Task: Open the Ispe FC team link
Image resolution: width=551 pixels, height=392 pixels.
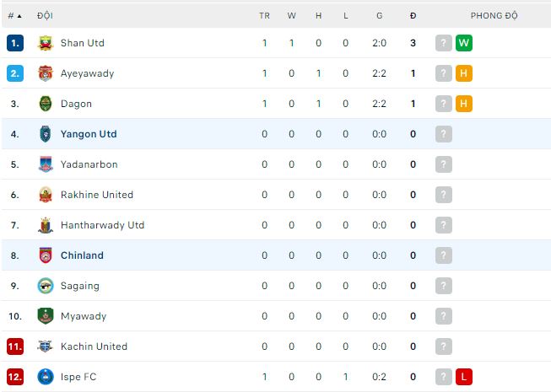Action: click(x=78, y=377)
